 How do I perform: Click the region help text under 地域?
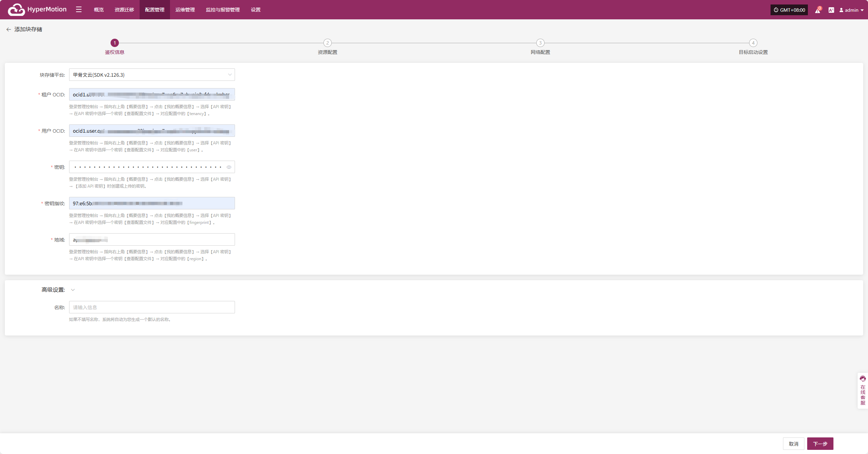click(150, 255)
